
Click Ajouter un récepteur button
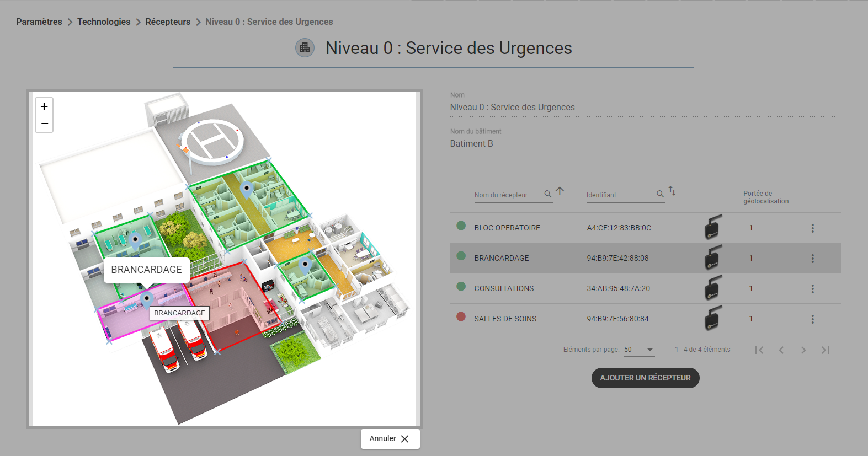[646, 378]
